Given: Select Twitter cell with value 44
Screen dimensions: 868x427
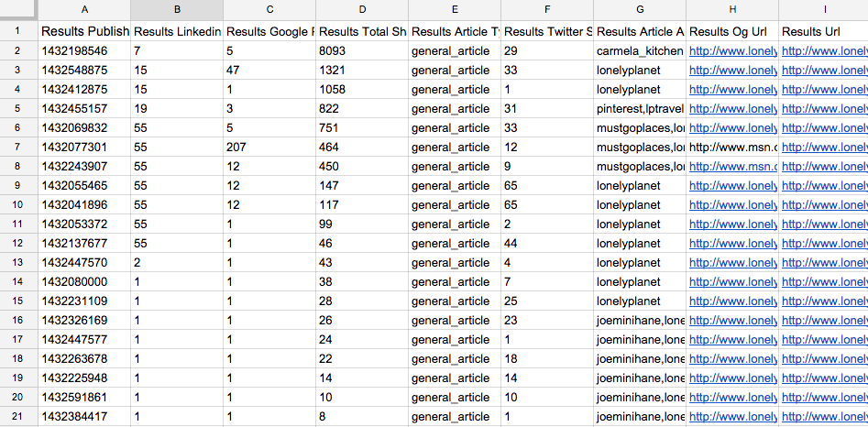Looking at the screenshot, I should click(x=547, y=244).
